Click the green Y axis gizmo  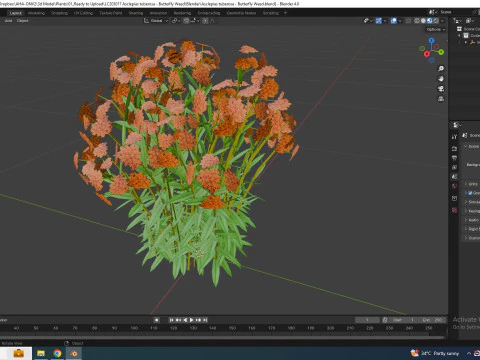[x=441, y=52]
